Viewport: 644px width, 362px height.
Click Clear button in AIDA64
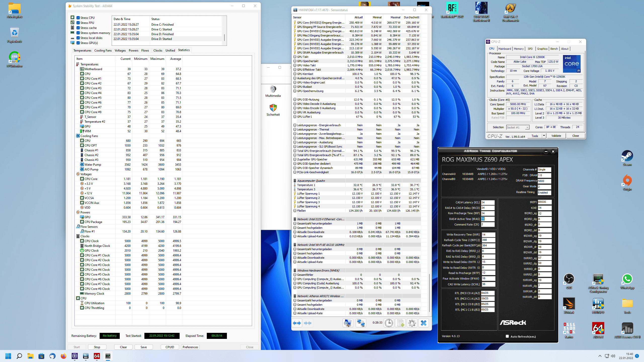tap(123, 347)
